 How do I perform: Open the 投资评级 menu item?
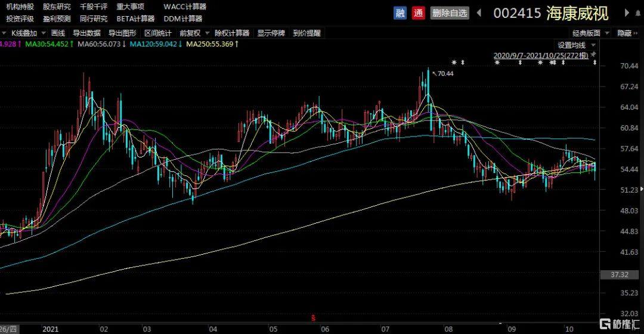[20, 19]
